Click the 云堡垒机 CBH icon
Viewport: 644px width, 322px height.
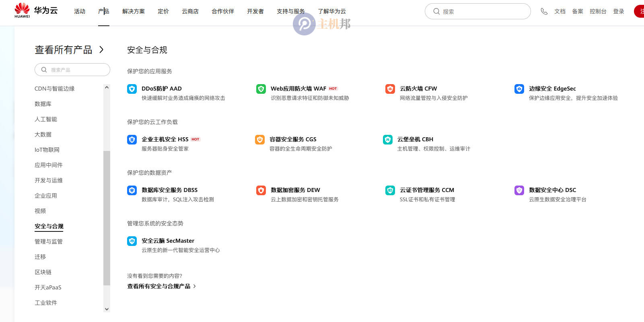coord(388,140)
